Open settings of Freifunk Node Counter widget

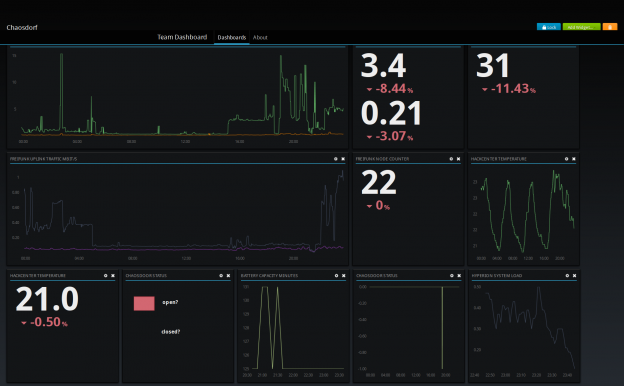[451, 159]
